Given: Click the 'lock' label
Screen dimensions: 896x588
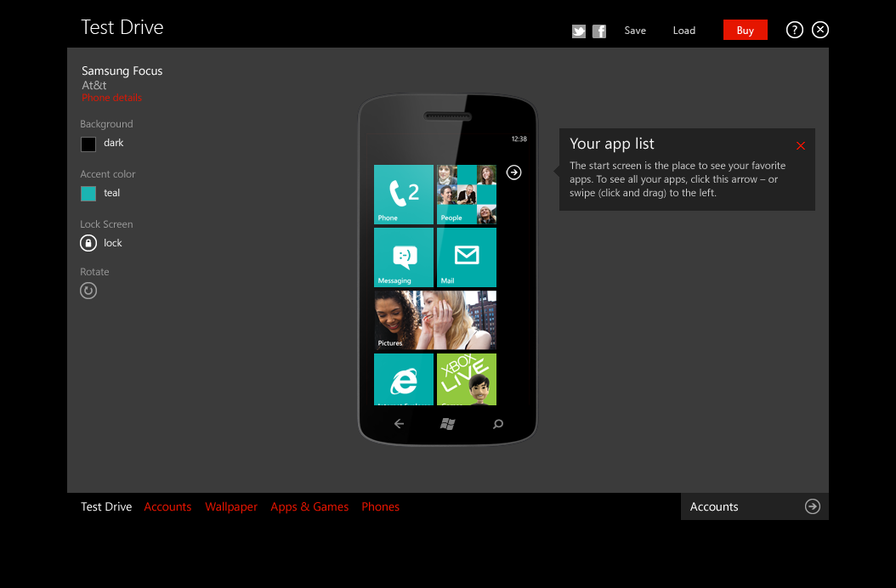Looking at the screenshot, I should (112, 243).
